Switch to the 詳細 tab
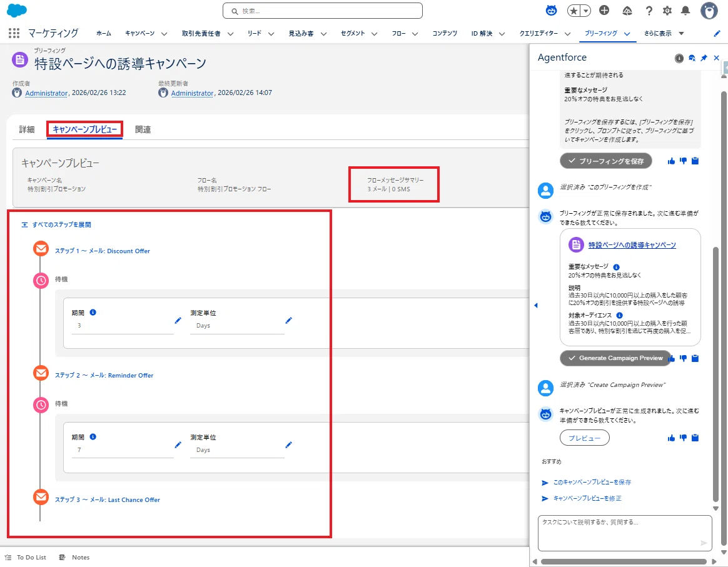Viewport: 728px width, 567px height. click(x=27, y=129)
